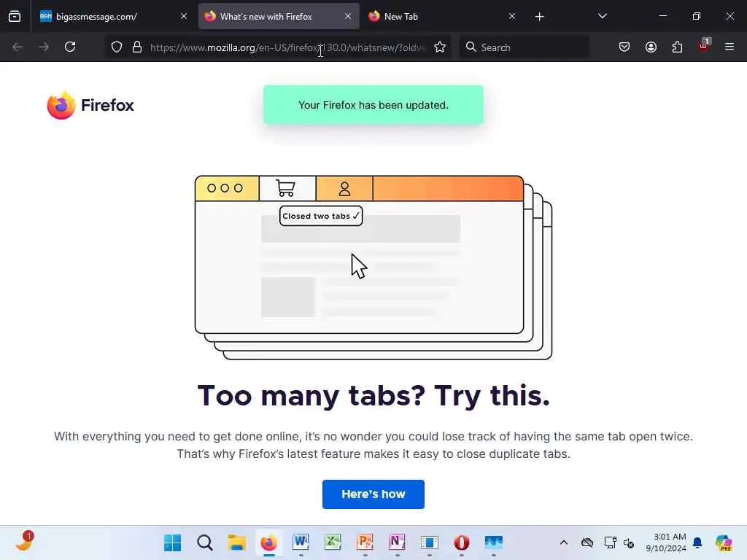
Task: Open the blue window app on taskbar
Action: (x=429, y=542)
